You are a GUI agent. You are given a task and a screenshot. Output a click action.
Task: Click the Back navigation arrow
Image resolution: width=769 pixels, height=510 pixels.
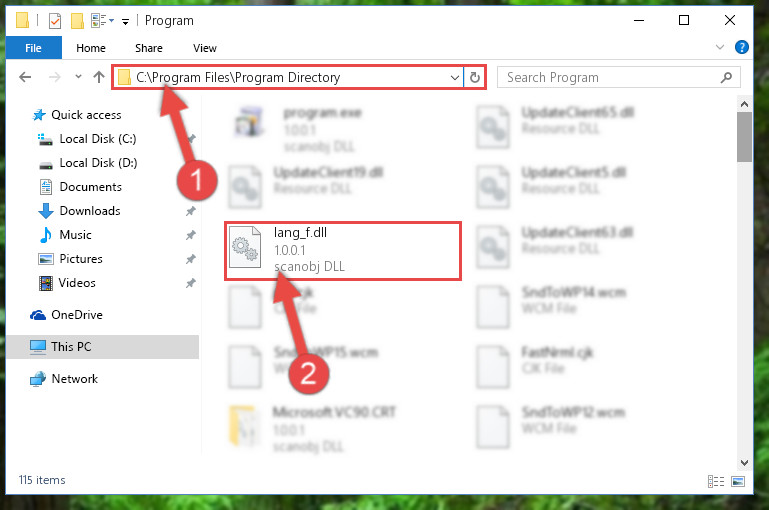coord(25,77)
